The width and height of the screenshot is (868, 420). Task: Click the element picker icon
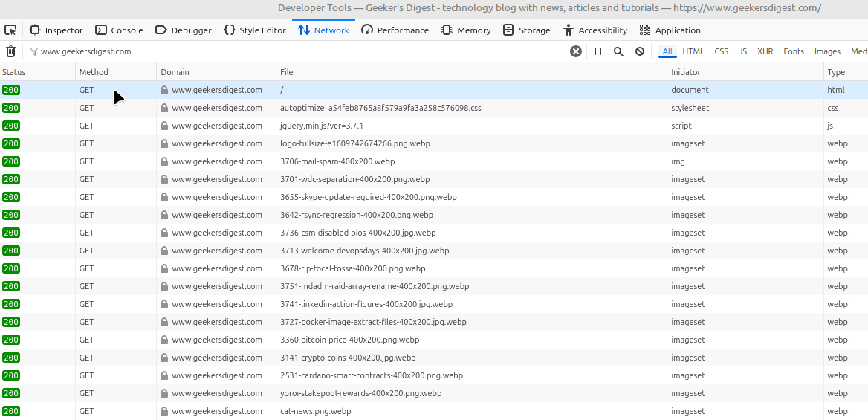[10, 30]
